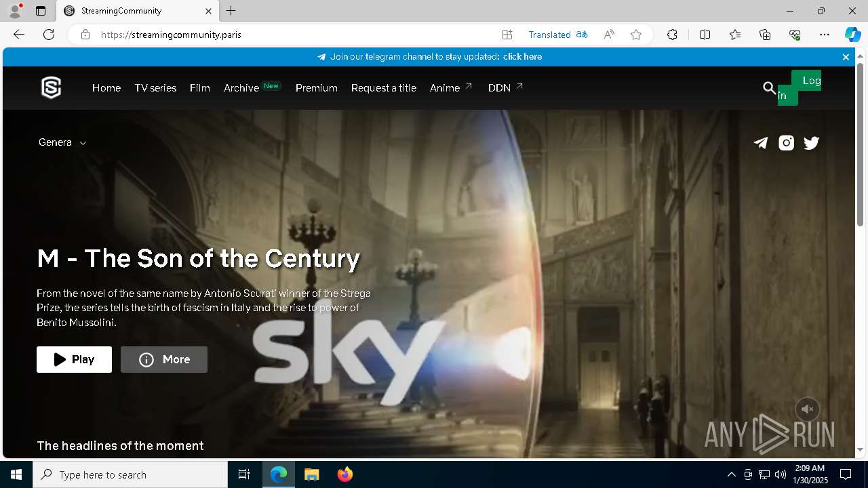Add this page to favorites star
Viewport: 868px width, 488px height.
tap(636, 35)
